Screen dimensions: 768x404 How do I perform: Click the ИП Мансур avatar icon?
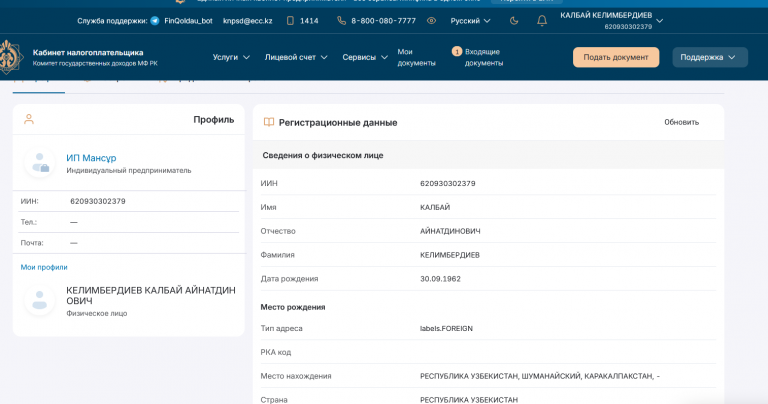pos(40,162)
